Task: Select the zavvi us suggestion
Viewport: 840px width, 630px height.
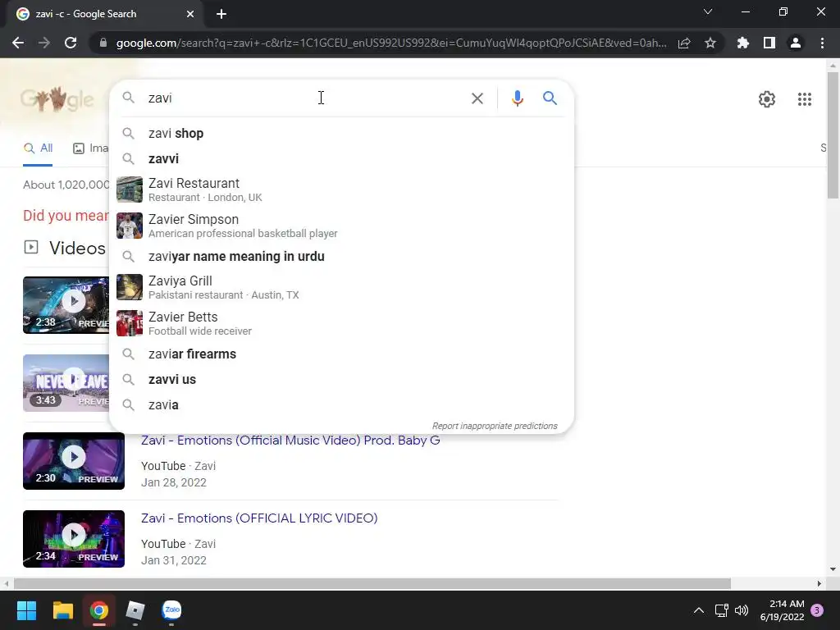Action: click(341, 379)
